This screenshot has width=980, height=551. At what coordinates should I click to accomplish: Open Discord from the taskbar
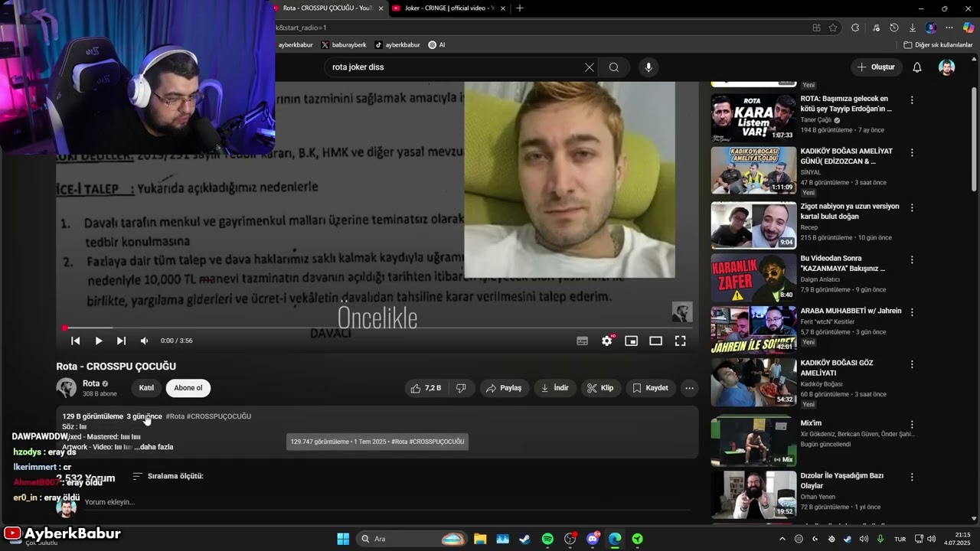coord(593,539)
